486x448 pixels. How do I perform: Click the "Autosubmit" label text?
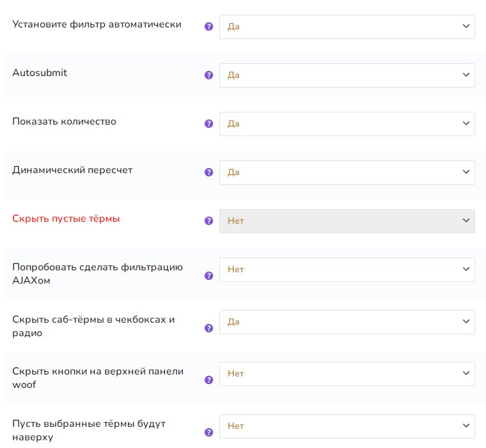[40, 73]
